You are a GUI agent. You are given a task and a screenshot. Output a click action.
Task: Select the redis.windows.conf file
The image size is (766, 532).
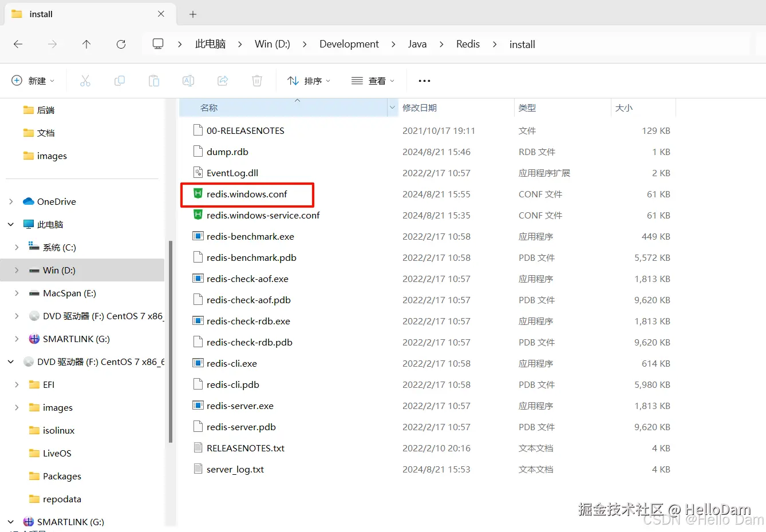click(x=247, y=194)
